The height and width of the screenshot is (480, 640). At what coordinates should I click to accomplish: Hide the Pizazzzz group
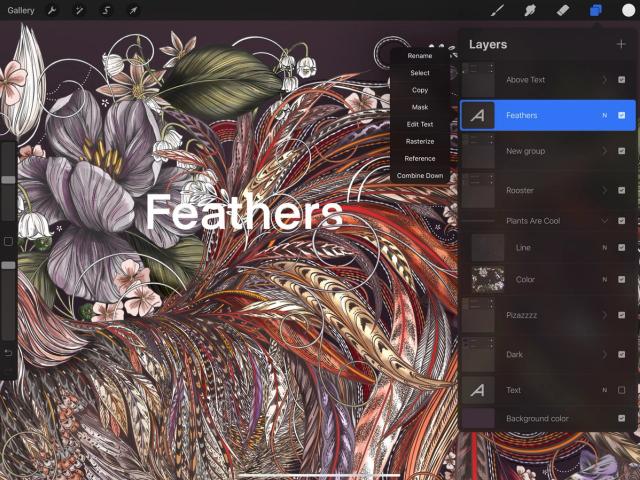tap(621, 315)
